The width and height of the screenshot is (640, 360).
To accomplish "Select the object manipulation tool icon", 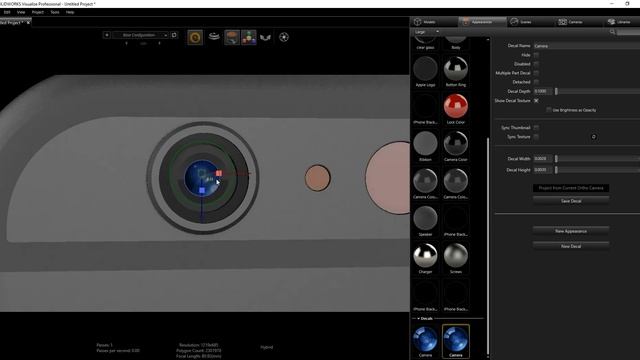I will [x=232, y=38].
